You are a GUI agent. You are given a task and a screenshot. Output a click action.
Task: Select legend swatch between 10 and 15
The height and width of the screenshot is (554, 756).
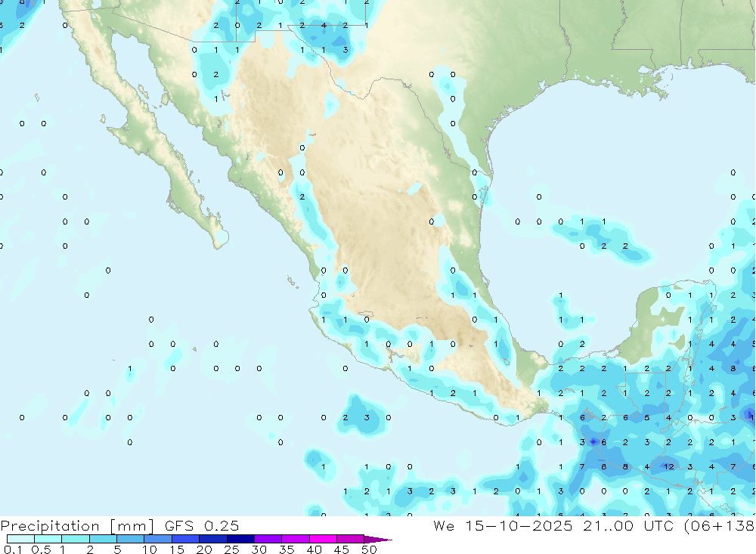158,539
